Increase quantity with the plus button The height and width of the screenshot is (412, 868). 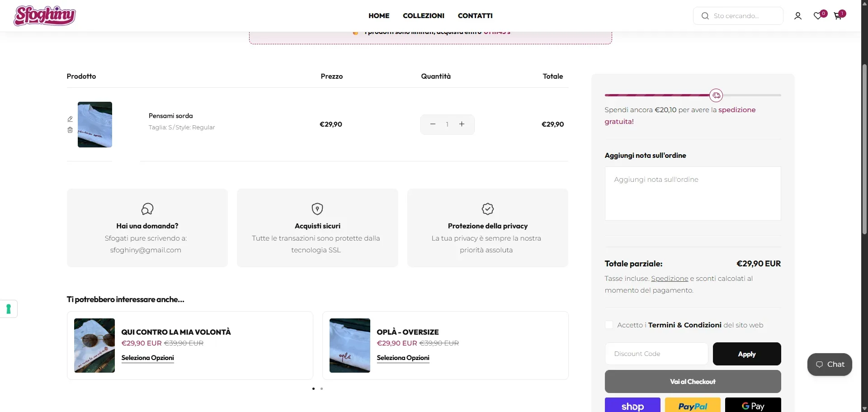(462, 124)
